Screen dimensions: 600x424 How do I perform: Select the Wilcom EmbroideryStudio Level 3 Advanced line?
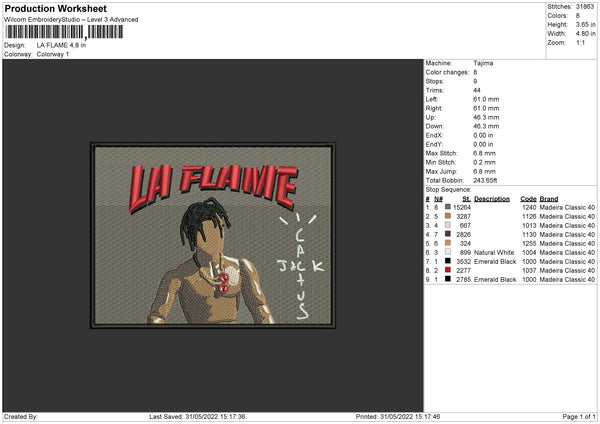click(71, 20)
